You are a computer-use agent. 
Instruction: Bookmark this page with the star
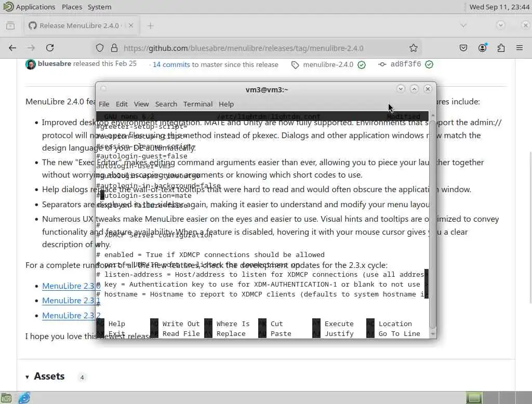click(413, 48)
